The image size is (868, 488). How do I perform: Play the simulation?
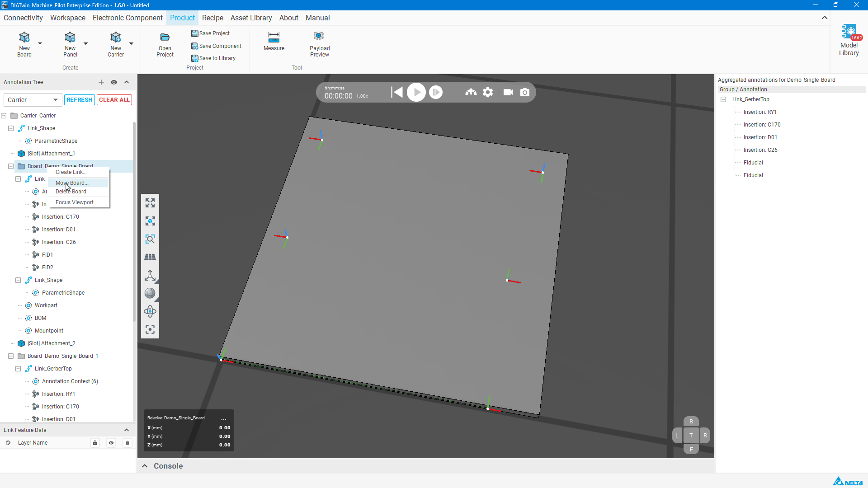tap(416, 92)
